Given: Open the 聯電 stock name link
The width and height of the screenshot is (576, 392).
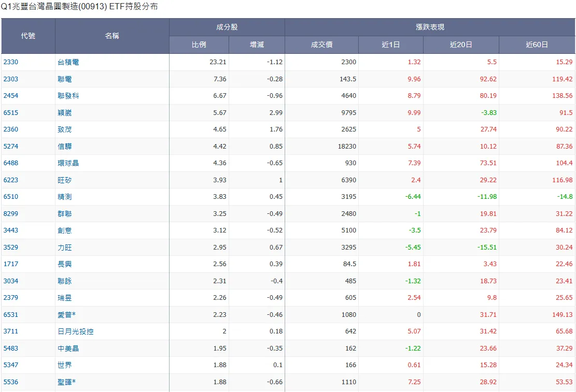Looking at the screenshot, I should click(x=65, y=79).
